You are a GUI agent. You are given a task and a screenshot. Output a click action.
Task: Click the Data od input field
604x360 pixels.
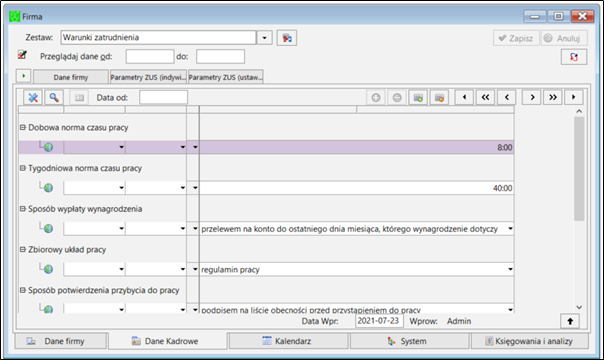(163, 97)
